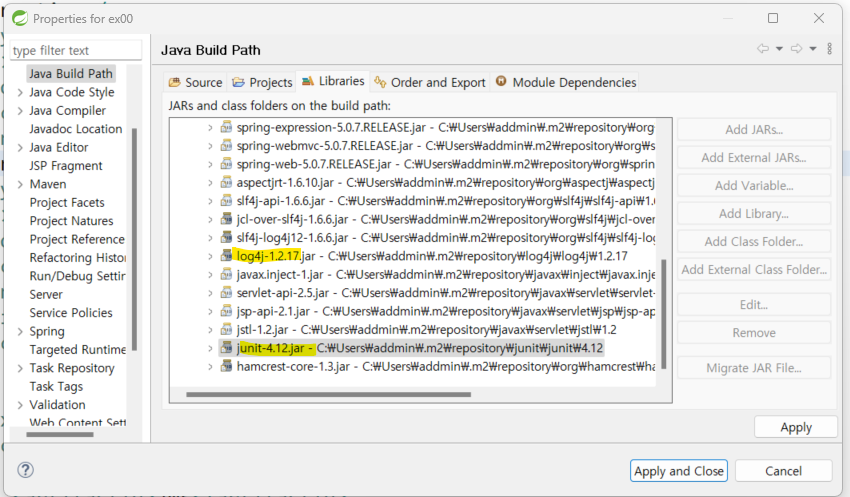Click the jstl-1.2.jar icon
This screenshot has width=850, height=497.
[226, 330]
